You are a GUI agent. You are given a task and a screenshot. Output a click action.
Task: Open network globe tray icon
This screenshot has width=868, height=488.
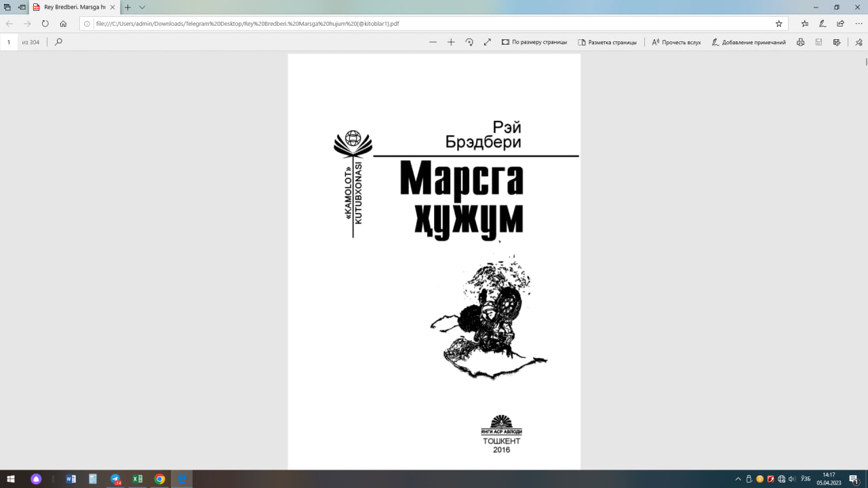781,479
